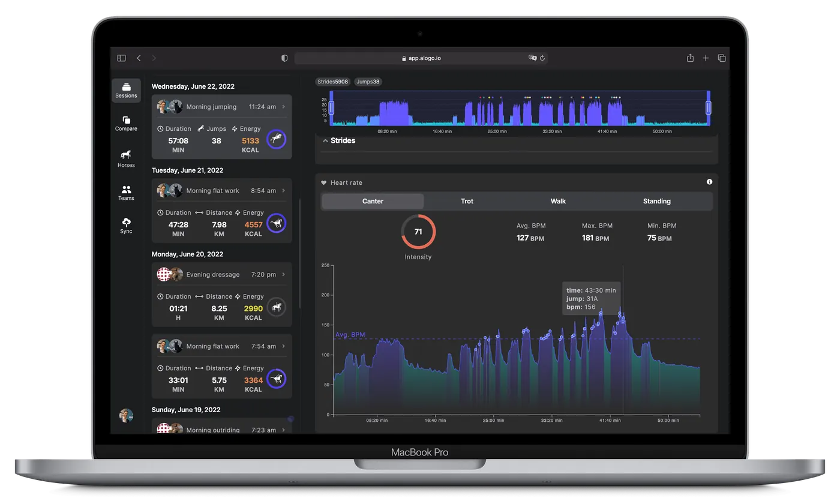This screenshot has width=840, height=504.
Task: Click the Sync cloud icon
Action: coord(126,222)
